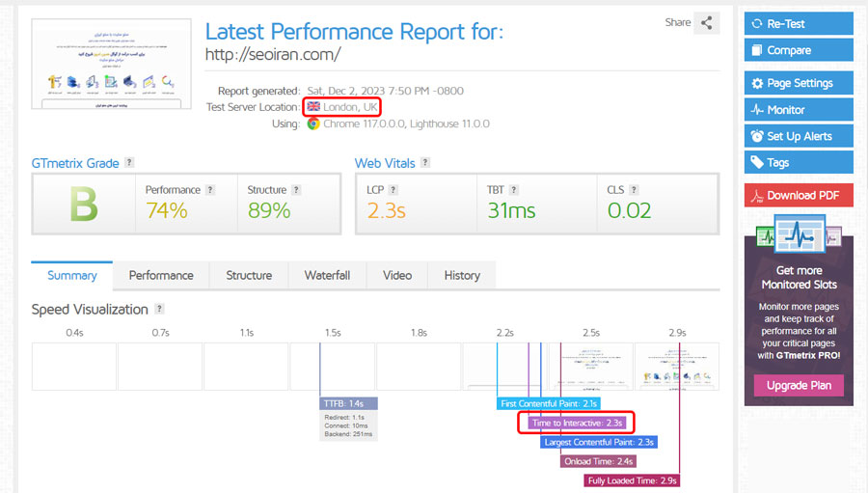Screen dimensions: 868x493
Task: Click the 0.02 CLS value
Action: point(630,210)
